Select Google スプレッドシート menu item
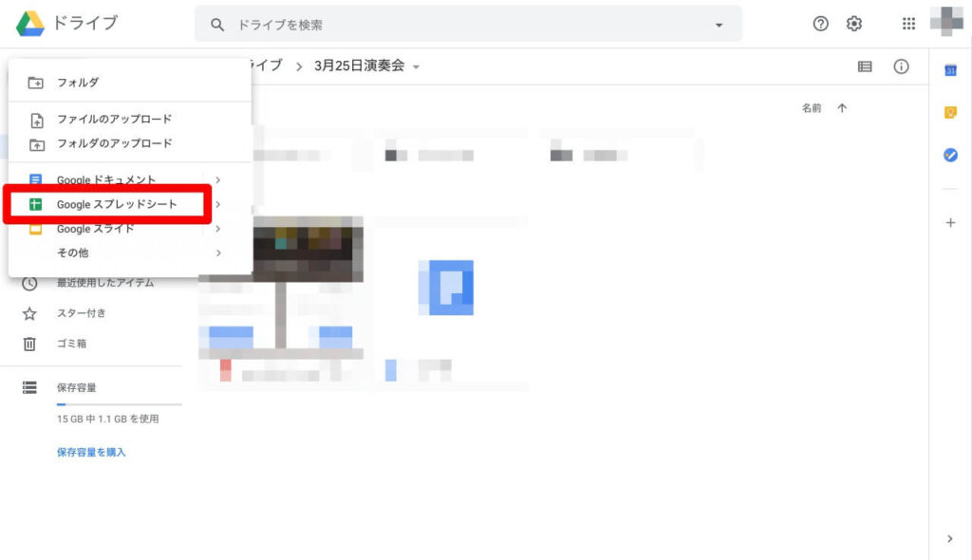The width and height of the screenshot is (972, 560). tap(129, 204)
